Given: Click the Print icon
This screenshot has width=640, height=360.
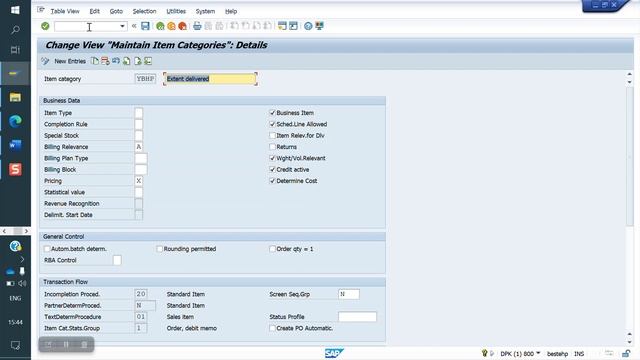Looking at the screenshot, I should tap(197, 26).
